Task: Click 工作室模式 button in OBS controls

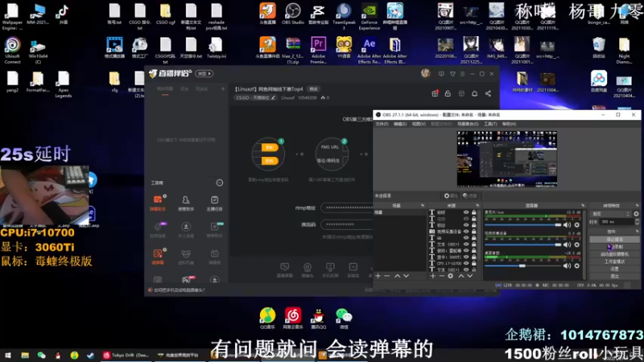Action: [614, 261]
